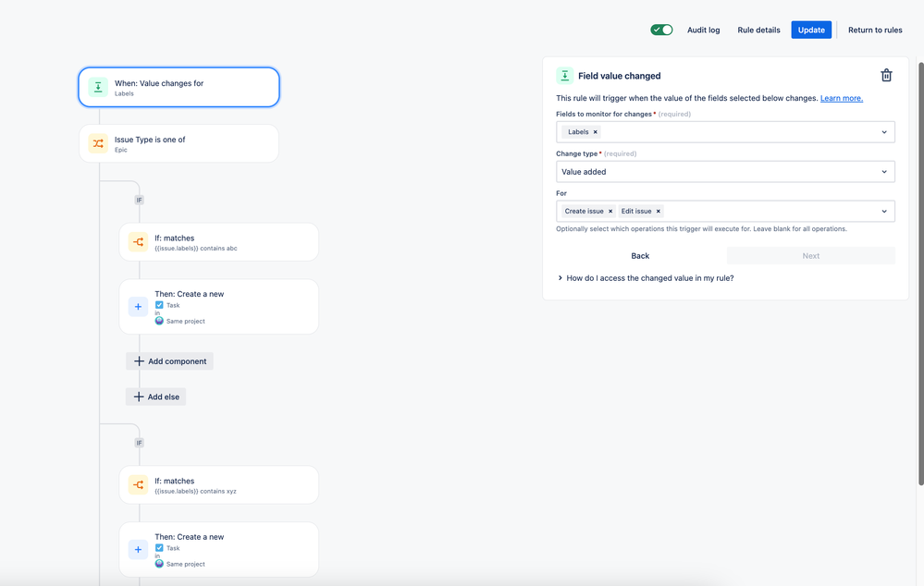
Task: Open the Audit log
Action: coord(703,30)
